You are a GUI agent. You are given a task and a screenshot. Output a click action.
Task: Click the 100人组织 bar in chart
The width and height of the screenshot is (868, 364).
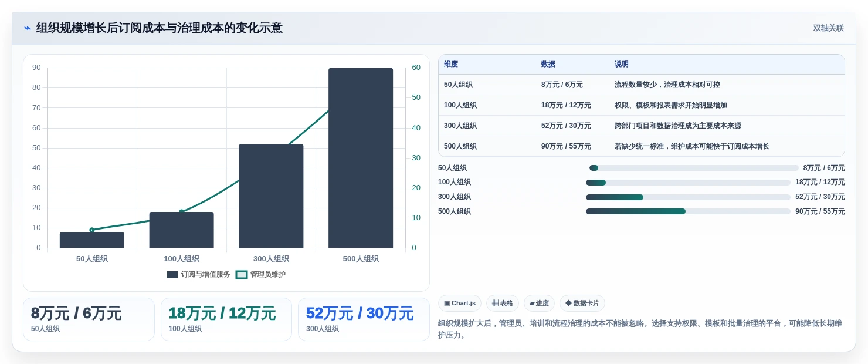182,230
